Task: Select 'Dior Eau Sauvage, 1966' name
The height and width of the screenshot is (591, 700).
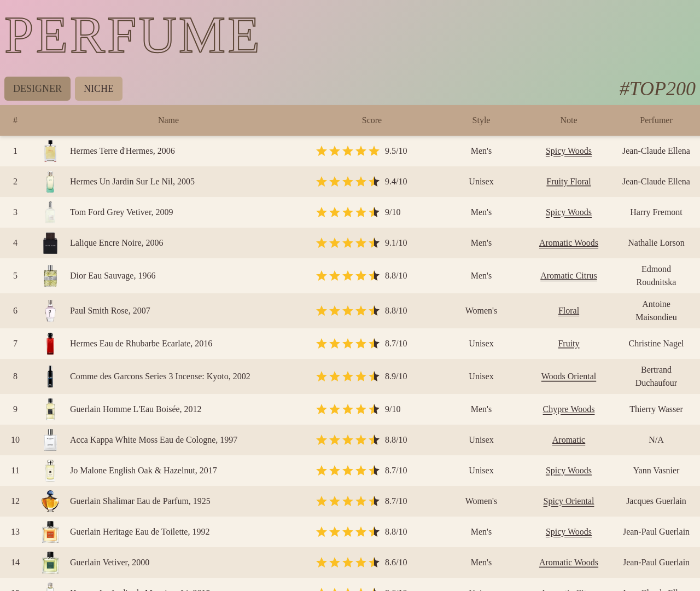Action: [113, 276]
